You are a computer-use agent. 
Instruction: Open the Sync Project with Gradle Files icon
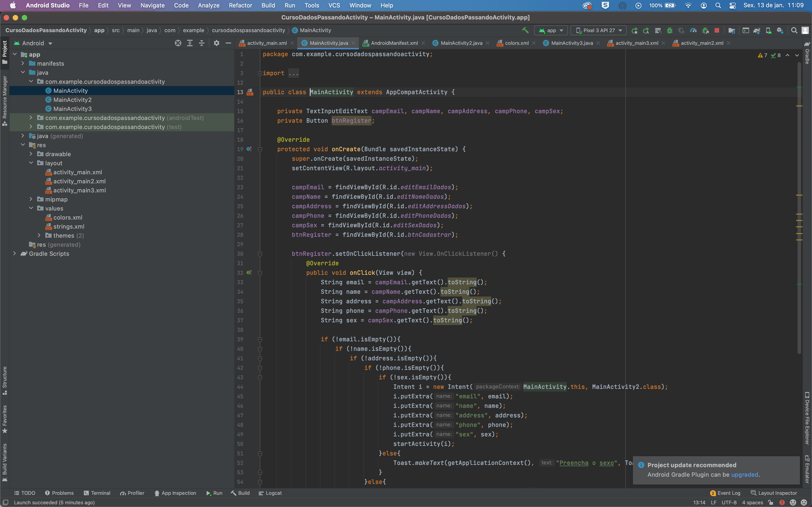757,30
